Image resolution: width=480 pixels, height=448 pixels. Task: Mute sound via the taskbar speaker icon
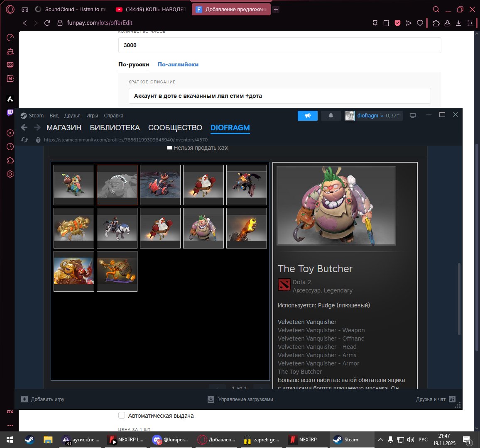[x=410, y=440]
